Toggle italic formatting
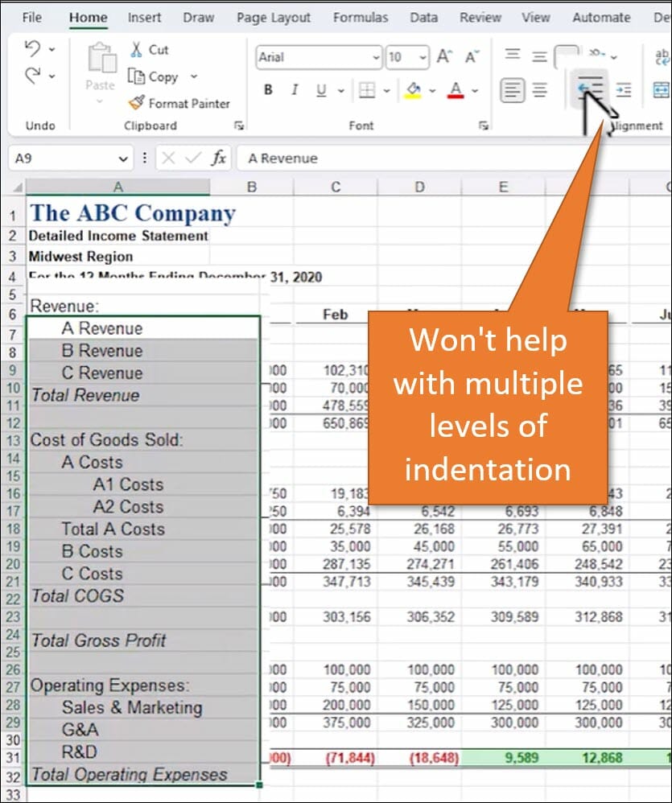672x803 pixels. [x=295, y=90]
